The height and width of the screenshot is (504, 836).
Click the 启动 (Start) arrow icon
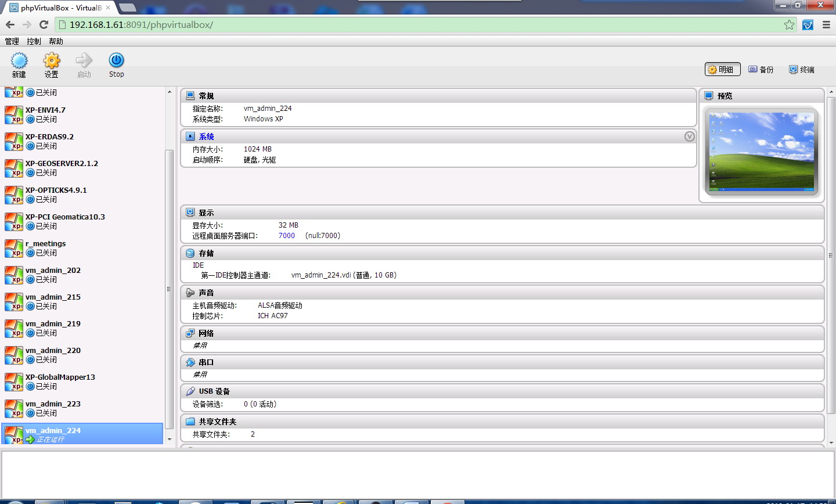click(x=84, y=60)
